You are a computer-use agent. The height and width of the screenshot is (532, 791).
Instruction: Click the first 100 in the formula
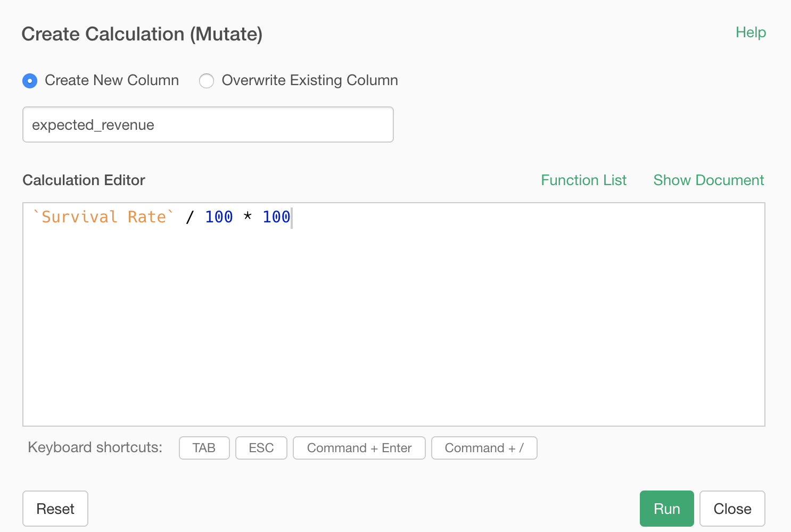219,217
